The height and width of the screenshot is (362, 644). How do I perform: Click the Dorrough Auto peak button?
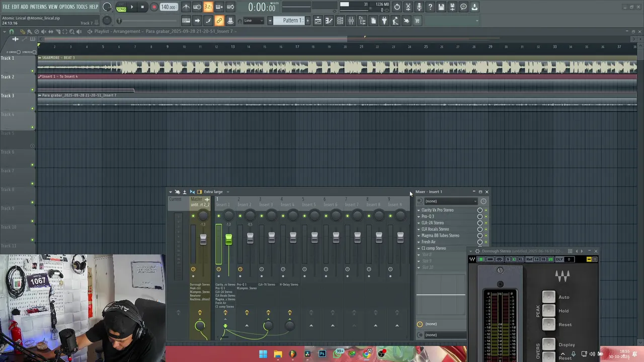549,297
